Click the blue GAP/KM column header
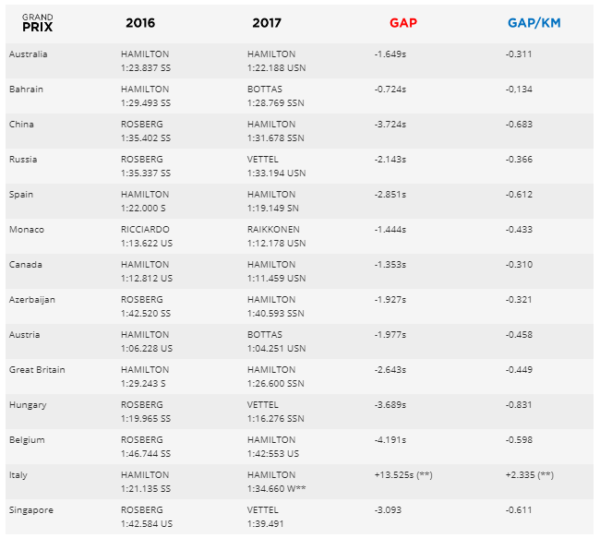This screenshot has width=600, height=538. click(532, 23)
